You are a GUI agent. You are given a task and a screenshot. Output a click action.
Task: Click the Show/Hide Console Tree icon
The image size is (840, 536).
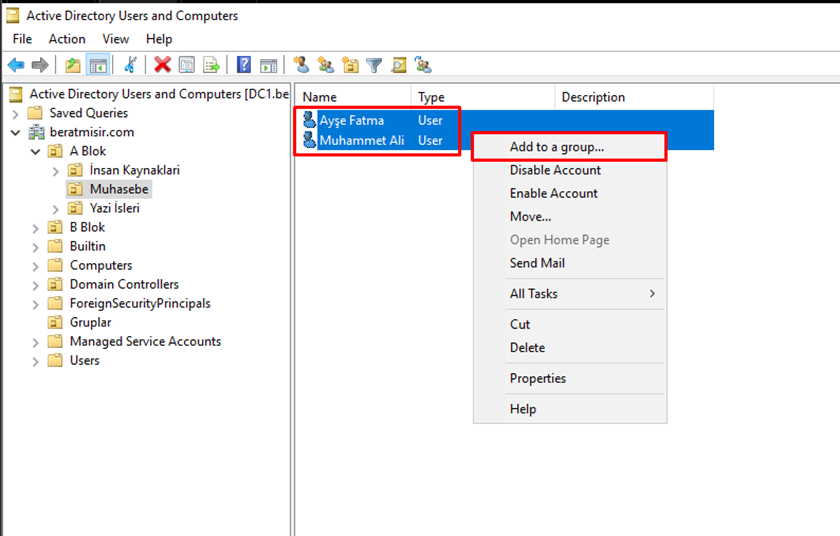point(98,65)
